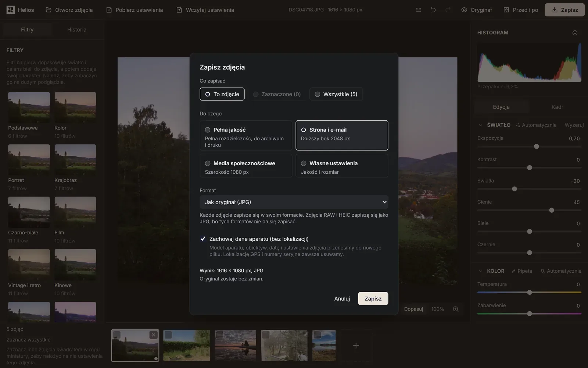
Task: Collapse the ŚWIATŁO section chevron
Action: point(480,125)
